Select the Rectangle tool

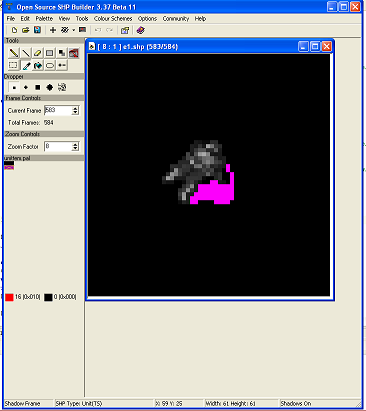pyautogui.click(x=50, y=53)
